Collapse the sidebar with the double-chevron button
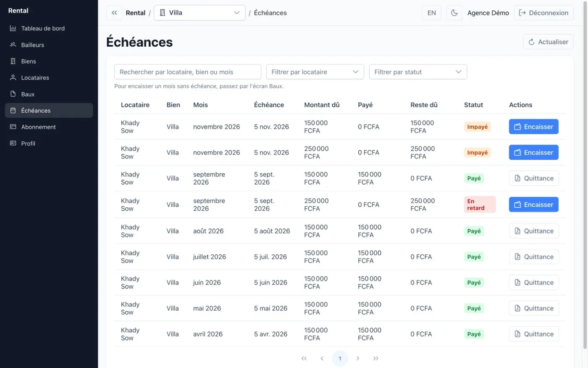 point(114,13)
